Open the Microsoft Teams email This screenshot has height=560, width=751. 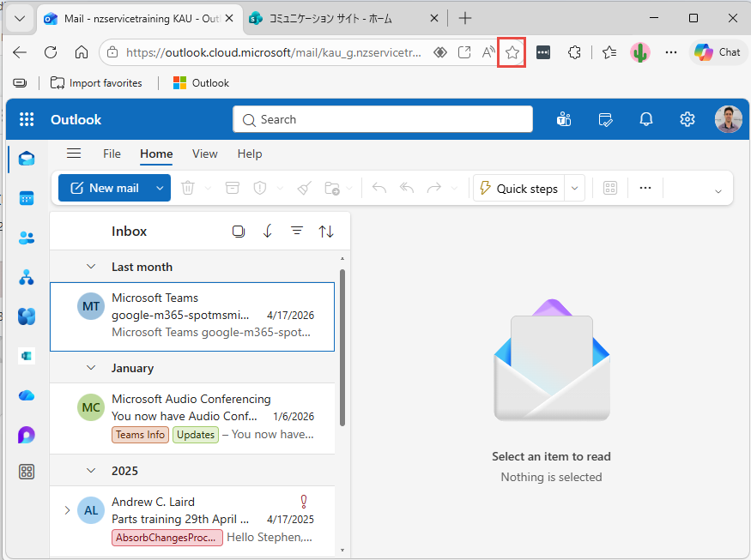[x=192, y=316]
